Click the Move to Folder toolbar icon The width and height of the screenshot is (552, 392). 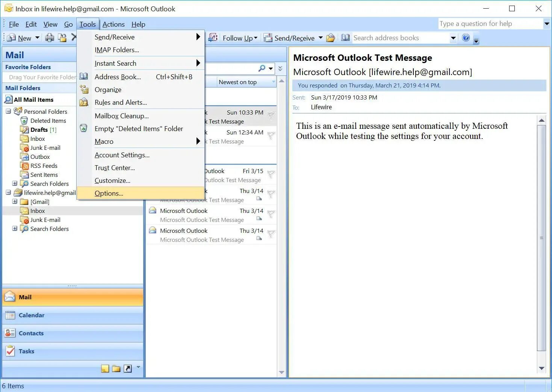[62, 38]
